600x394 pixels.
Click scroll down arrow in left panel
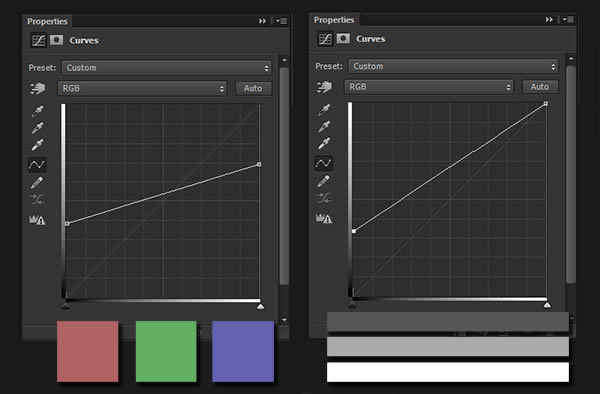click(x=284, y=320)
